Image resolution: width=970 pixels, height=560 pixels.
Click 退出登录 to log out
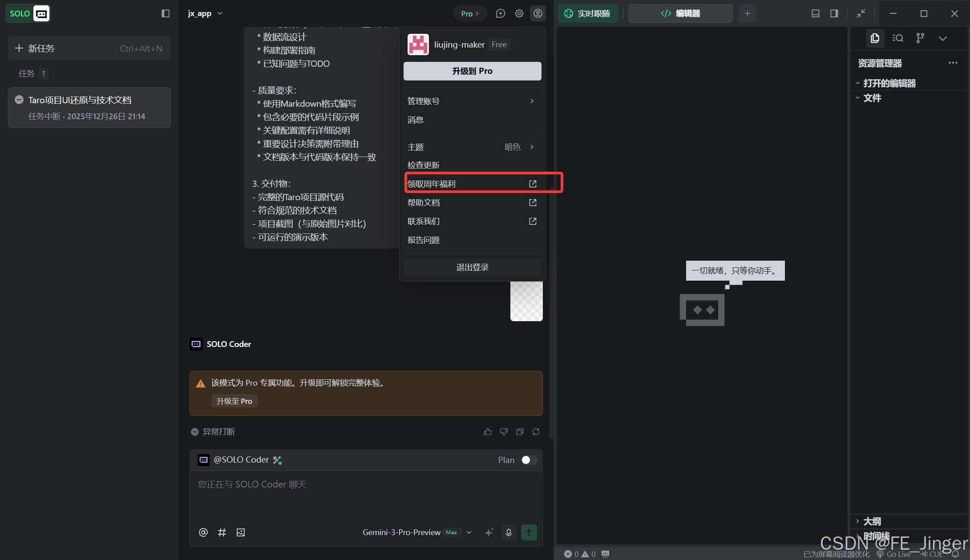472,267
